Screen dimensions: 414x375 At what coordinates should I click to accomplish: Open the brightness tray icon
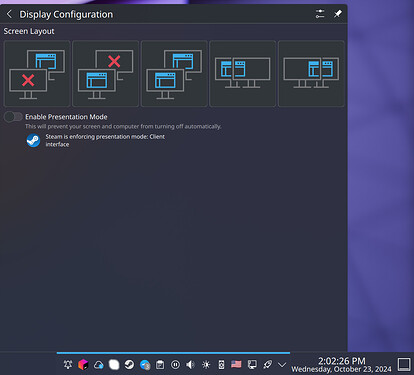pos(206,365)
